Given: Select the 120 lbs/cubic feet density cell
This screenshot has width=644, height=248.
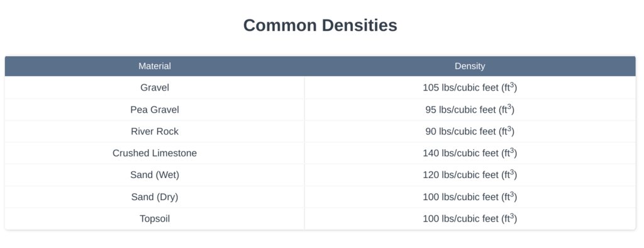Looking at the screenshot, I should tap(470, 175).
